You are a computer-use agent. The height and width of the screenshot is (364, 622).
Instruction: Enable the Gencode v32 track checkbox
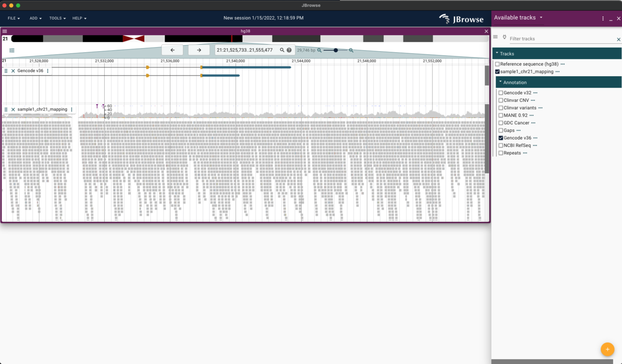click(501, 93)
